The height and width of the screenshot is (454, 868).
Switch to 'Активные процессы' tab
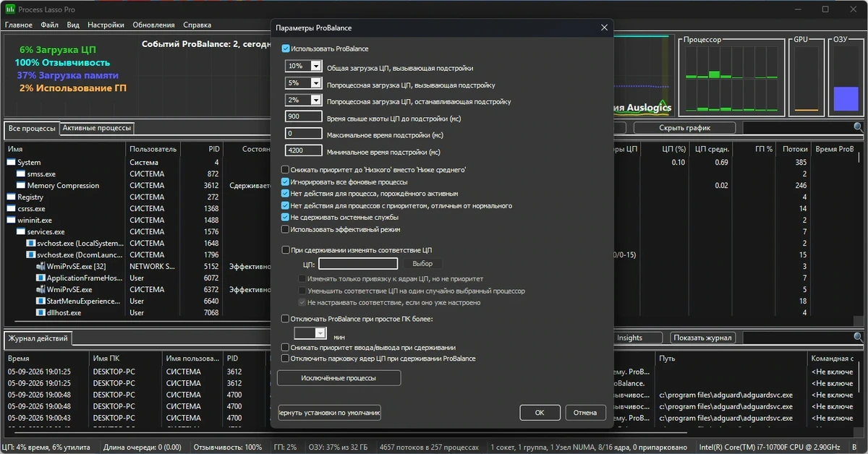97,128
